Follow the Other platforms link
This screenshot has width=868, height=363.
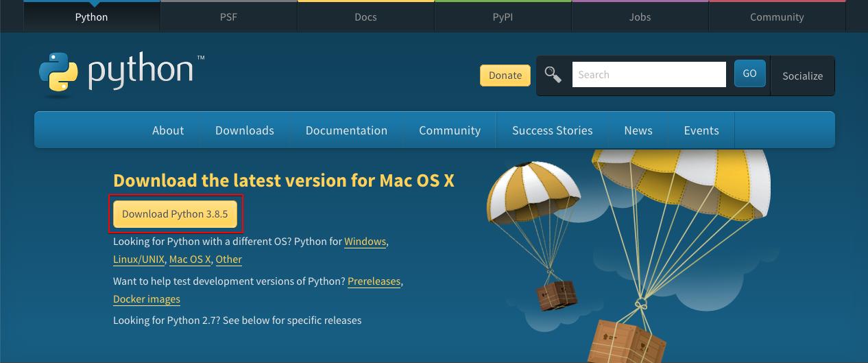[229, 259]
